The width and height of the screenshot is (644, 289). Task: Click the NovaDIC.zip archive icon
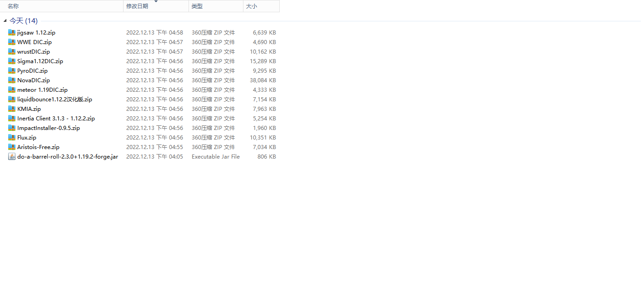(12, 80)
